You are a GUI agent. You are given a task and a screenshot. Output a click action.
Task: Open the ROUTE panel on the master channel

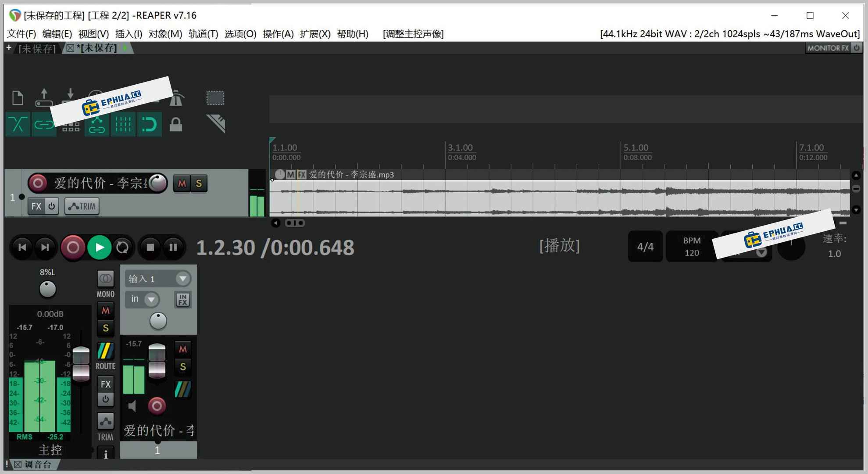pos(105,353)
